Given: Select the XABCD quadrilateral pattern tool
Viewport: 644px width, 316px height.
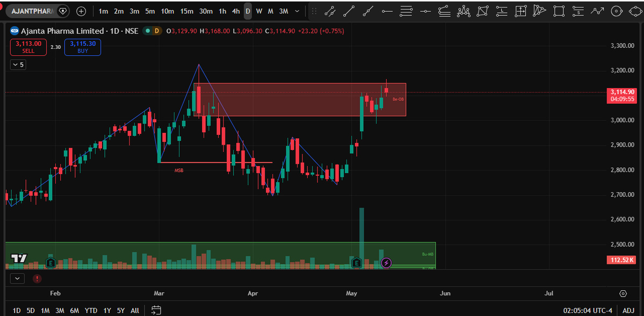Looking at the screenshot, I should 482,11.
